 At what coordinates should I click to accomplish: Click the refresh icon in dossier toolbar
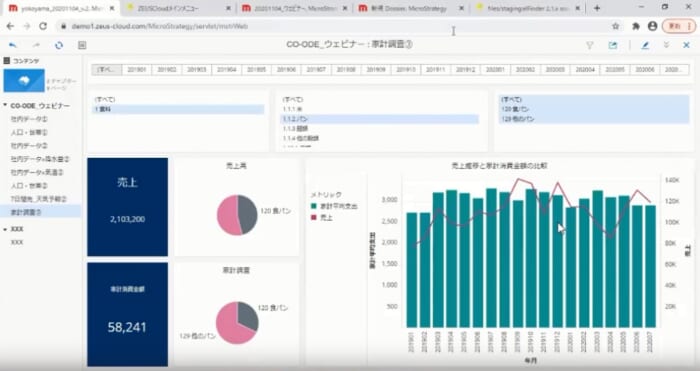click(x=59, y=45)
